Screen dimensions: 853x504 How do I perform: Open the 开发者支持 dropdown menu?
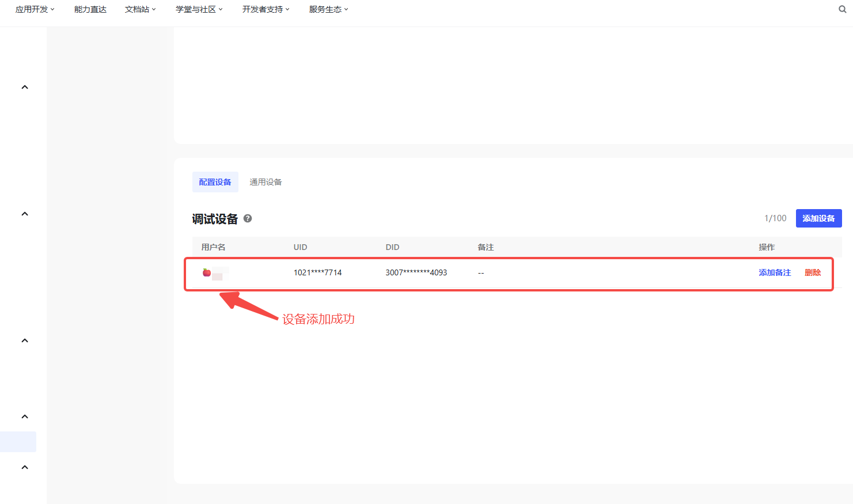(x=266, y=9)
